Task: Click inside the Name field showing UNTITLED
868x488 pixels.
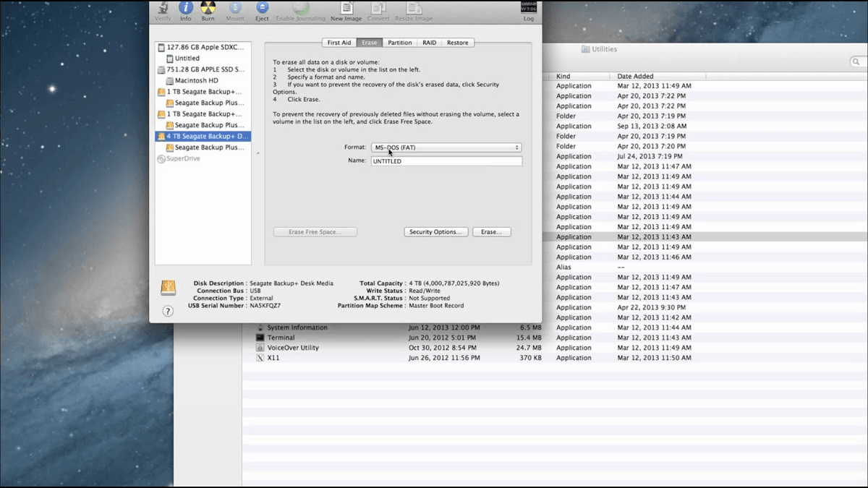Action: [446, 160]
